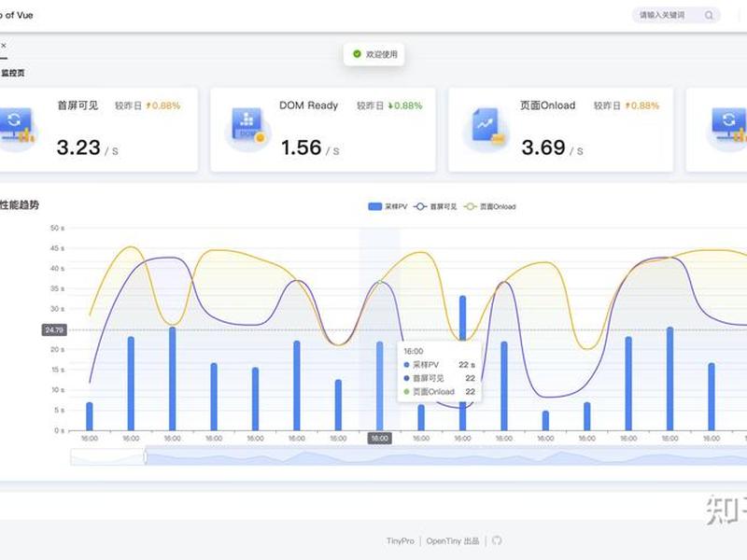747x560 pixels.
Task: Toggle the 采样PV legend series
Action: point(388,206)
